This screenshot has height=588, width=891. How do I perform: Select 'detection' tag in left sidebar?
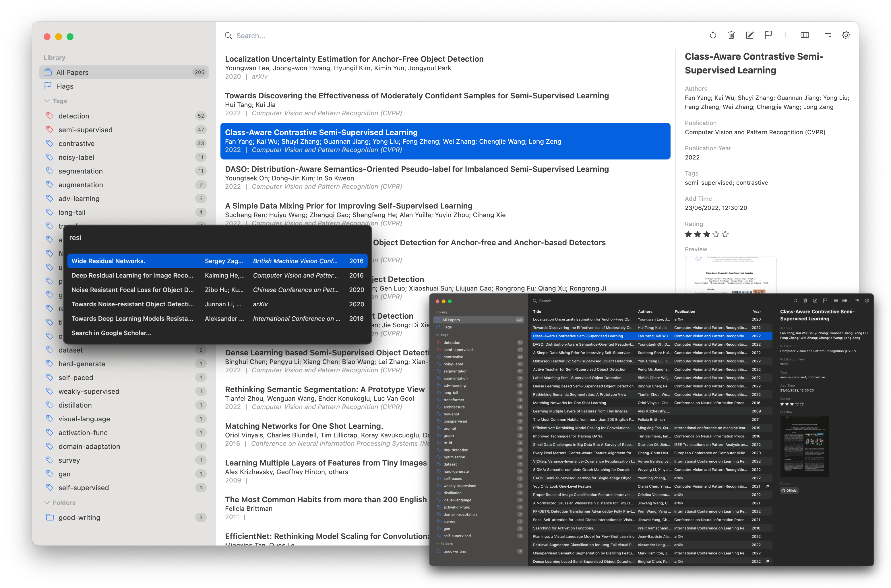74,116
